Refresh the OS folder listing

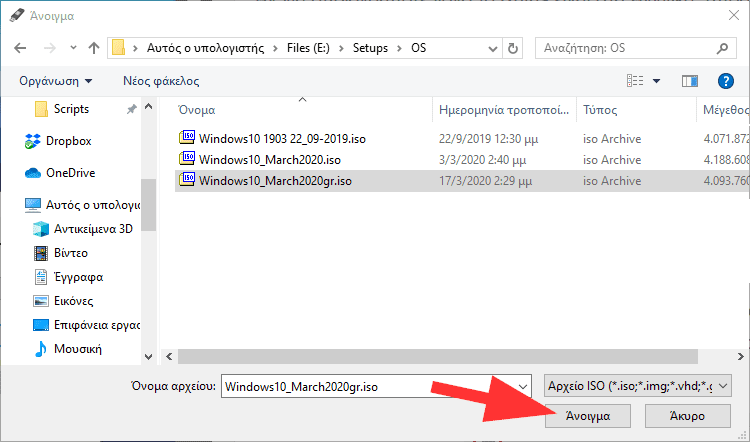pos(513,48)
